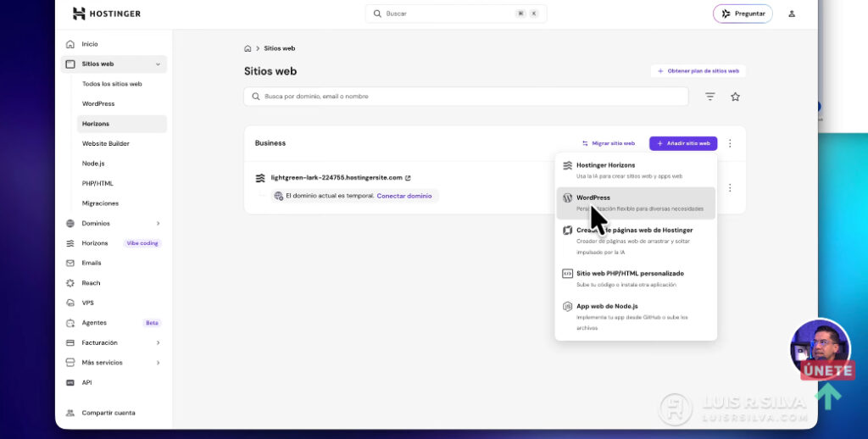Click the ÚNETE badge on video overlay
The height and width of the screenshot is (439, 868).
(x=827, y=370)
